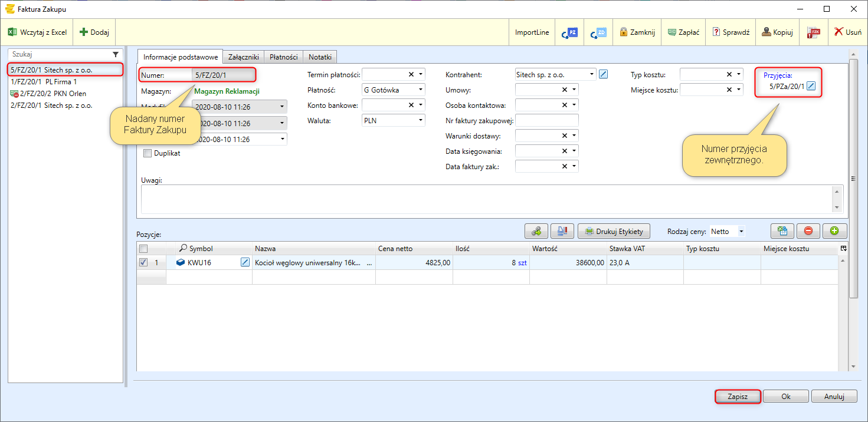Expand the Płatność dropdown
Viewport: 868px width, 422px height.
(x=421, y=90)
